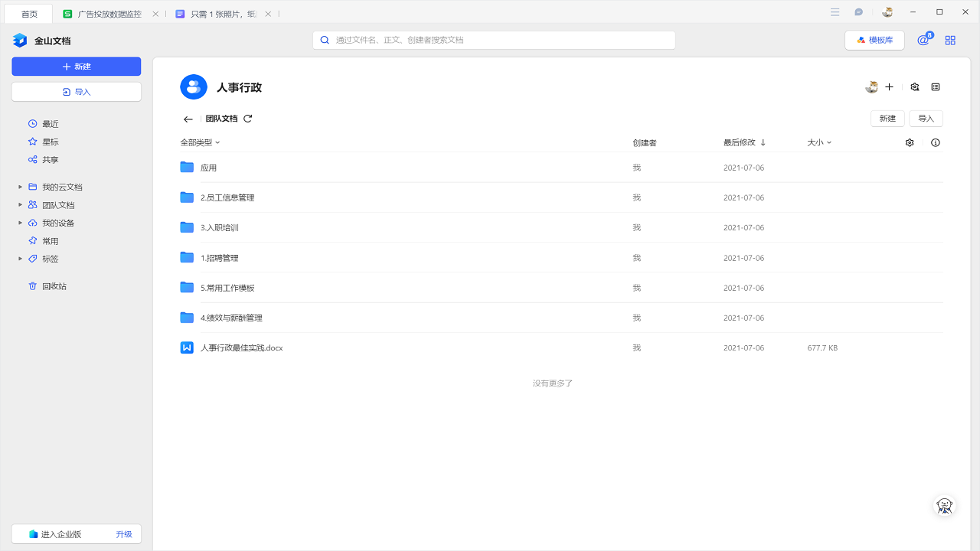
Task: Open the customer service mascot icon bottom right
Action: 944,505
